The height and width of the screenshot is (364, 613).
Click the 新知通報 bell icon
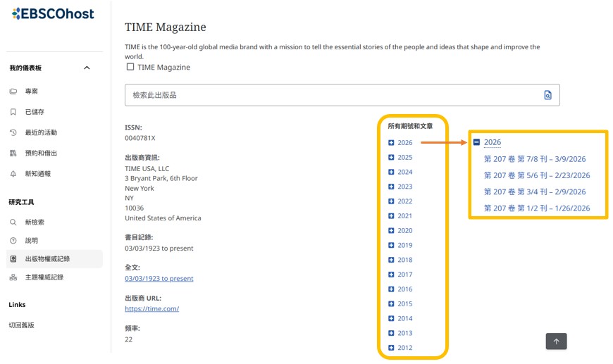pos(13,174)
